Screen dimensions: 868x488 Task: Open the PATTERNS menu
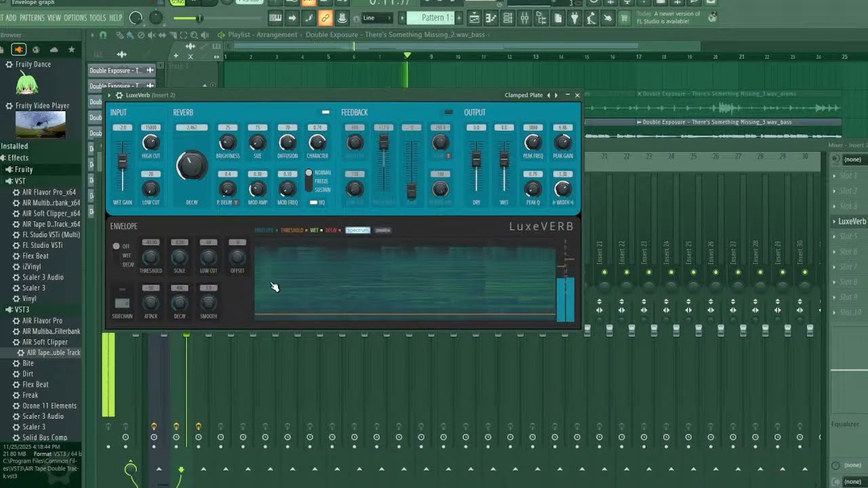point(32,18)
